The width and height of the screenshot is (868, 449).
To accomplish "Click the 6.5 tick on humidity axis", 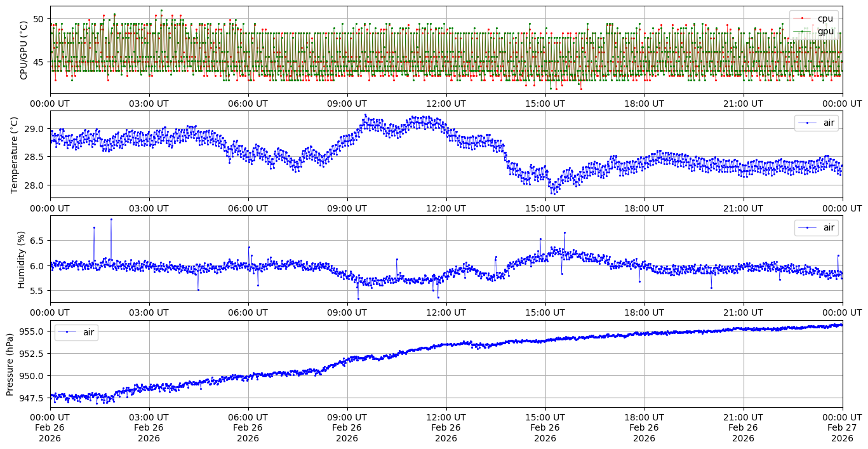I will click(38, 241).
